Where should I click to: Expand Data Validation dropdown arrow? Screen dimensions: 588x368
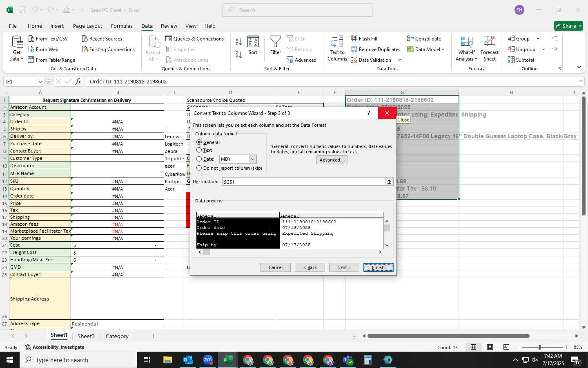point(399,60)
